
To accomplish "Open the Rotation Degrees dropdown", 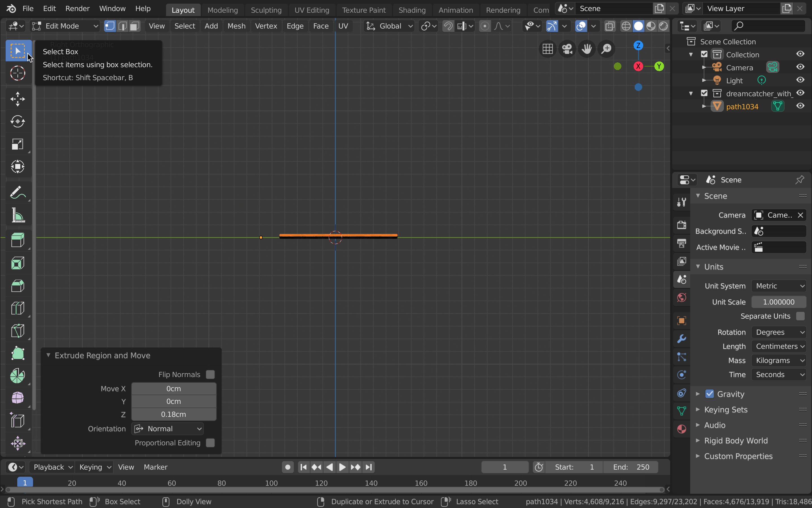I will [x=779, y=332].
